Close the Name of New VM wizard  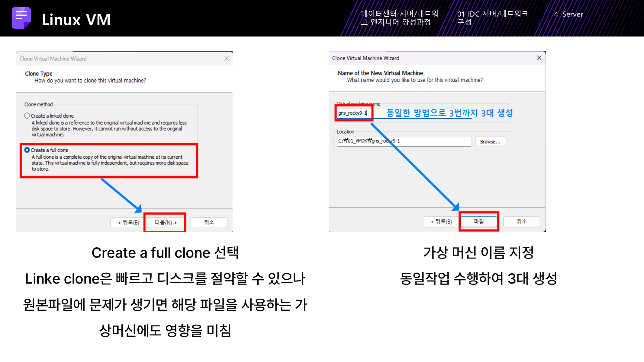coord(539,58)
